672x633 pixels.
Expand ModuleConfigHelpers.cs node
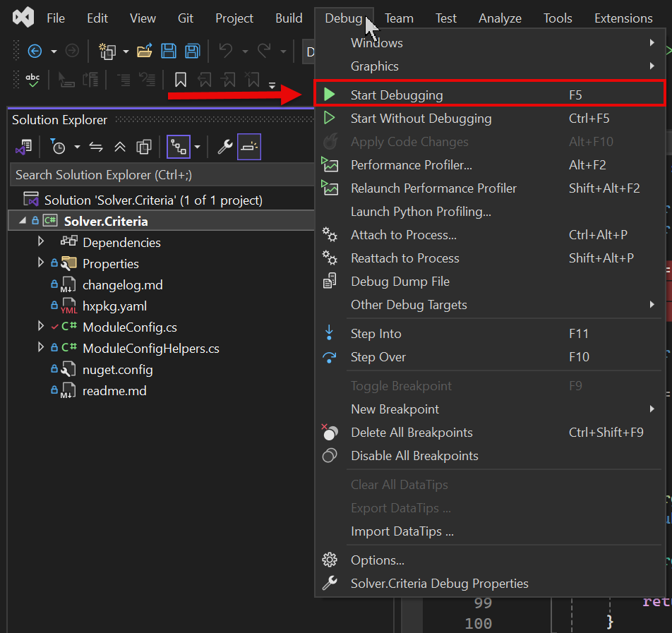(x=41, y=347)
